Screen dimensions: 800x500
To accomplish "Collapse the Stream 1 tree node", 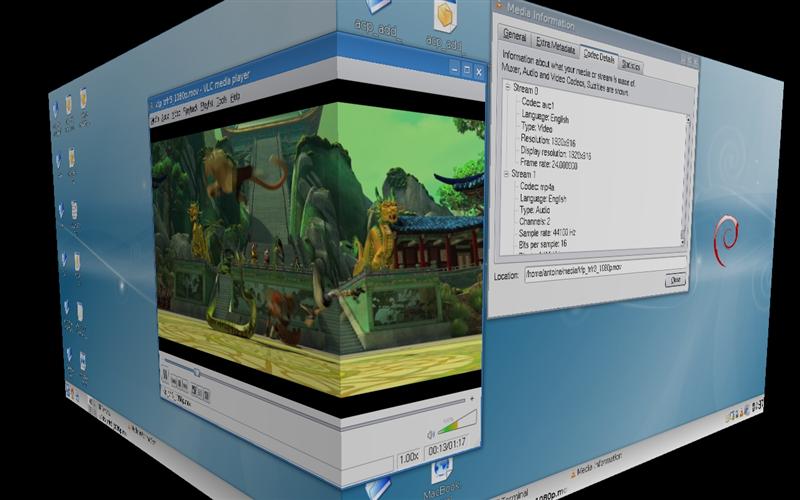I will [507, 174].
